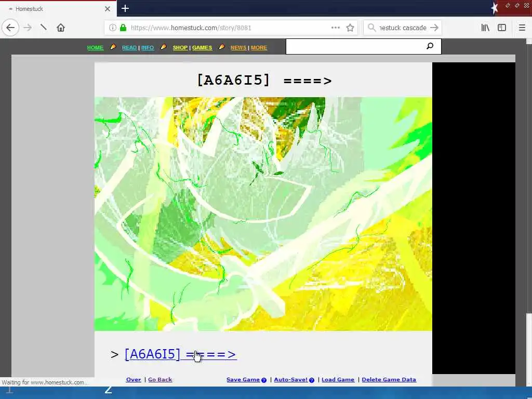Click the Go Back link

[x=160, y=380]
